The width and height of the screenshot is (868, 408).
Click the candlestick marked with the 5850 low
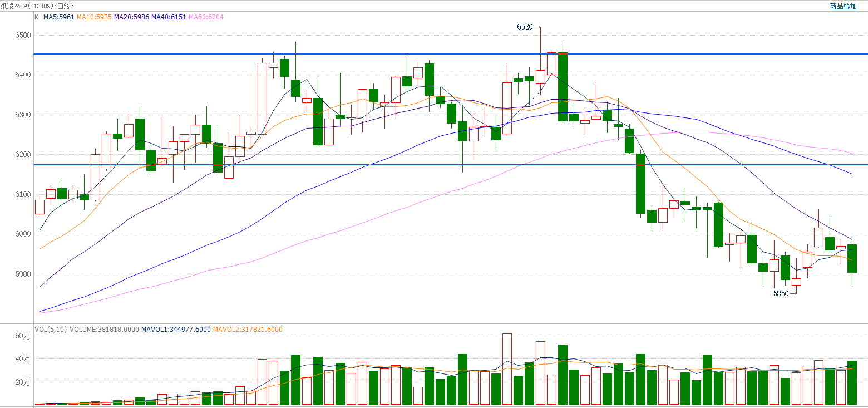(x=796, y=282)
